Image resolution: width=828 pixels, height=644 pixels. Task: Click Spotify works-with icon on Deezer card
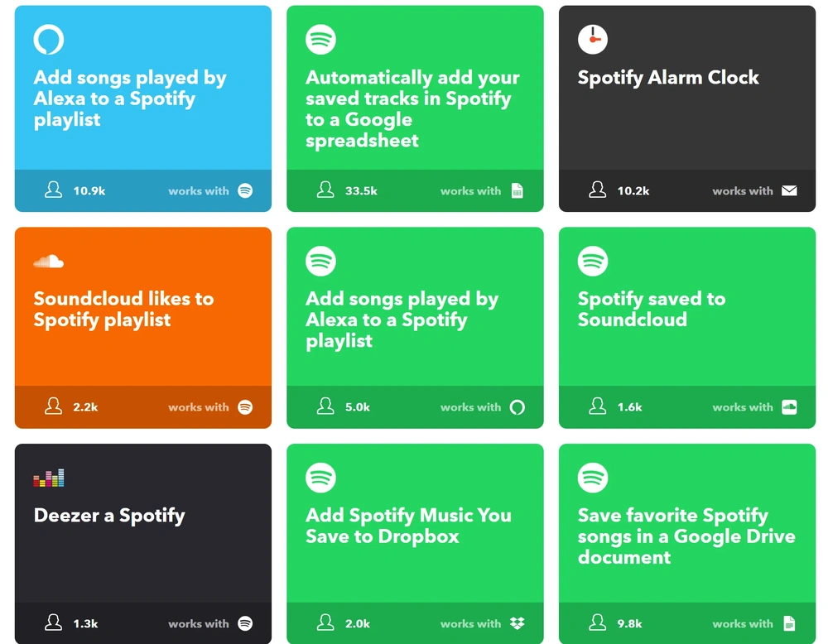245,623
